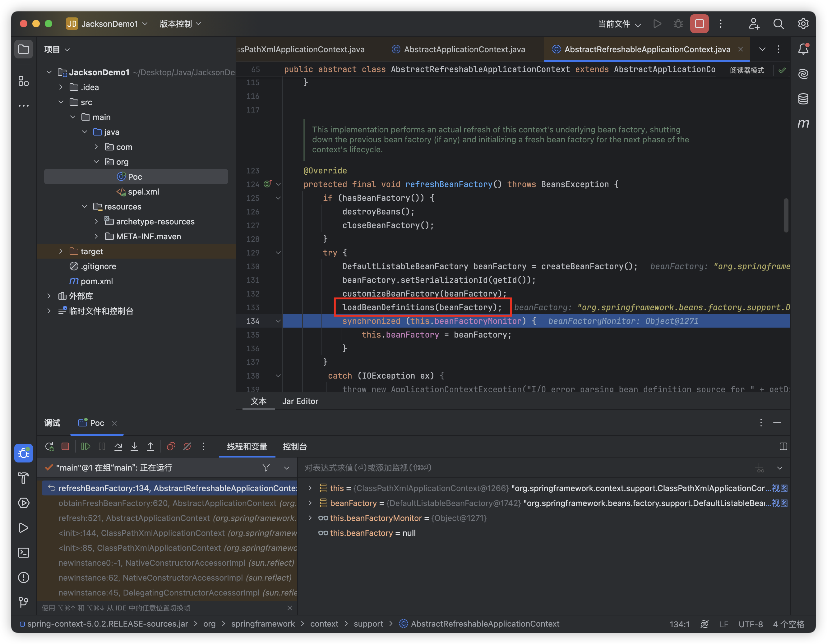Open editor tabs list dropdown
827x644 pixels.
pyautogui.click(x=762, y=49)
